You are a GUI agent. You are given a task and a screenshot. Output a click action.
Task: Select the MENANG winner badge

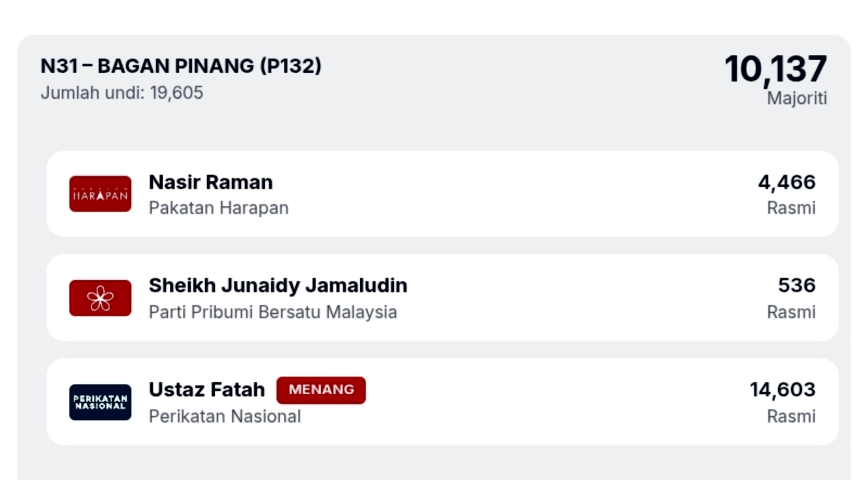(x=321, y=390)
